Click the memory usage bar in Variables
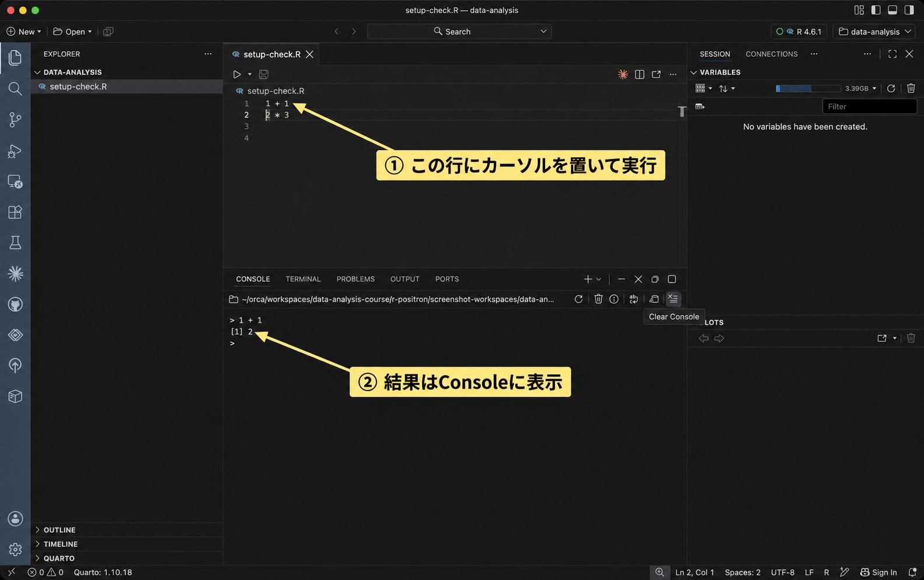924x580 pixels. click(x=808, y=88)
